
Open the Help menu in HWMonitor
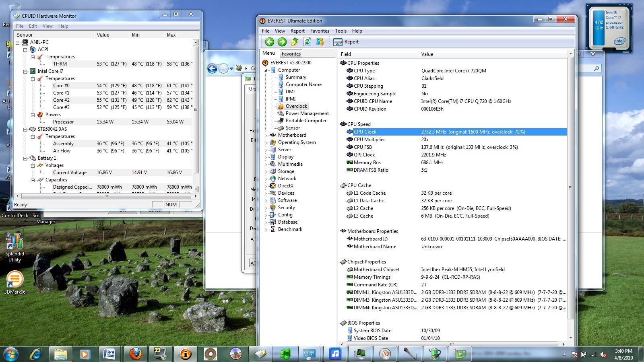(63, 26)
